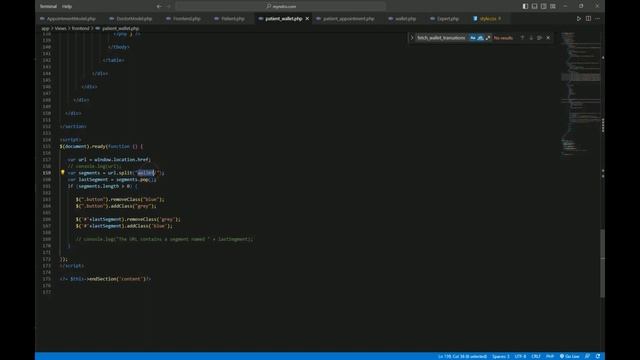640x360 pixels.
Task: Switch to the patient_appointment.php tab
Action: (x=345, y=19)
